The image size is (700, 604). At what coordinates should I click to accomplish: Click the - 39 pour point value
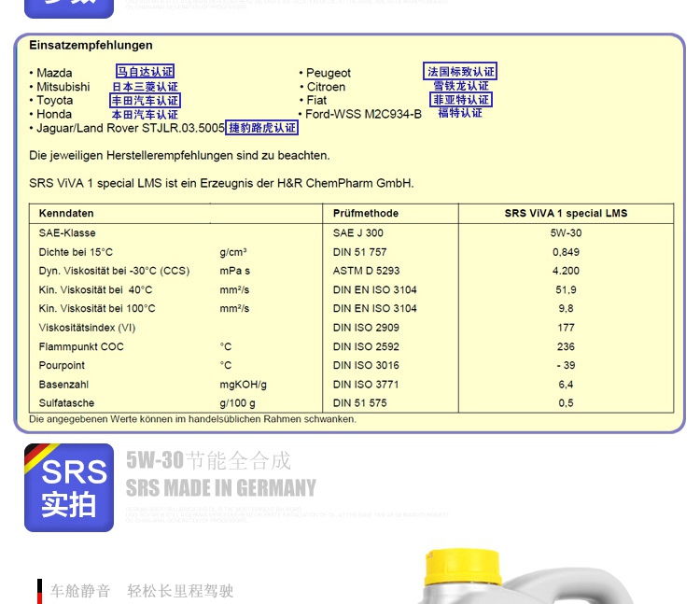[566, 365]
